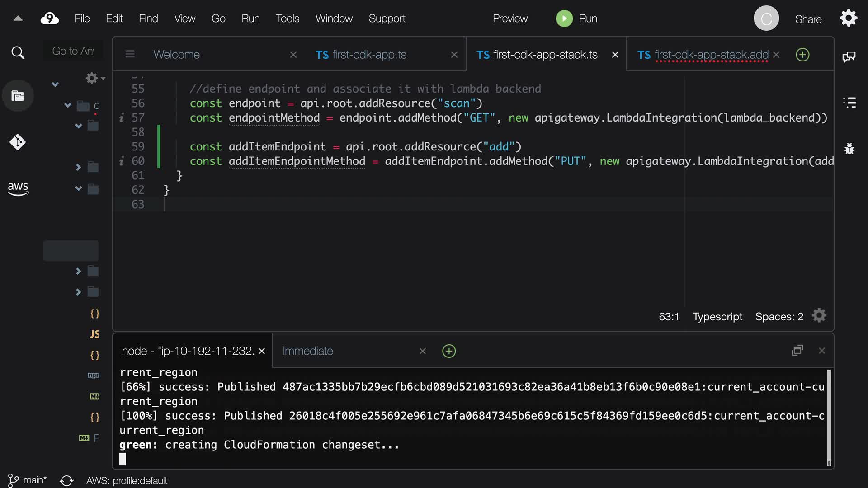Open the Environment file tree panel icon

pos(18,96)
